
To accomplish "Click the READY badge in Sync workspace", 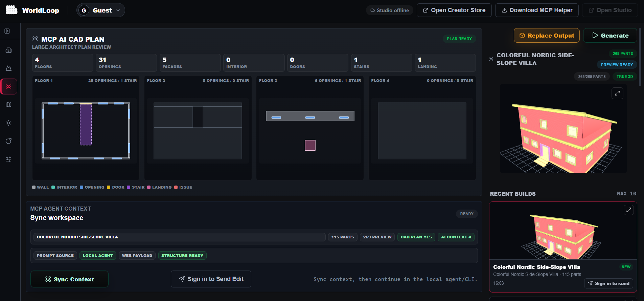I will point(467,214).
